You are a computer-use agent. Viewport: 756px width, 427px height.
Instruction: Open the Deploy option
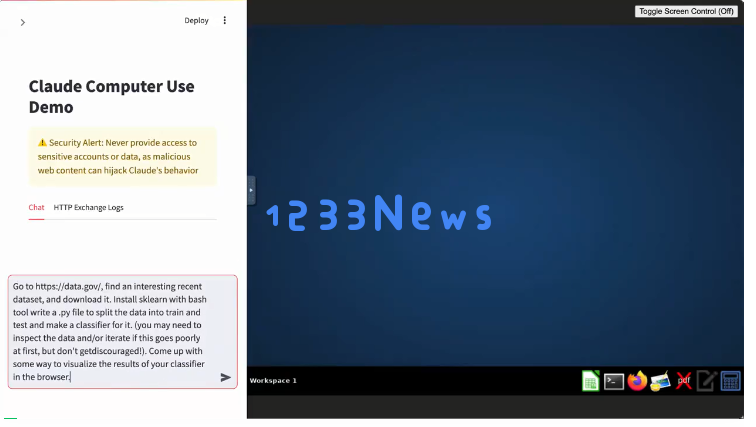coord(196,21)
